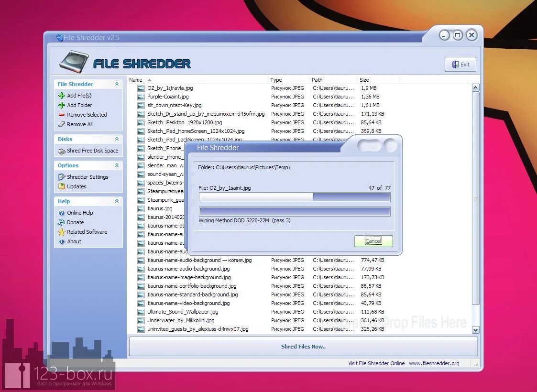Click the Shredder Settings icon
Viewport: 537px width, 392px height.
click(62, 177)
